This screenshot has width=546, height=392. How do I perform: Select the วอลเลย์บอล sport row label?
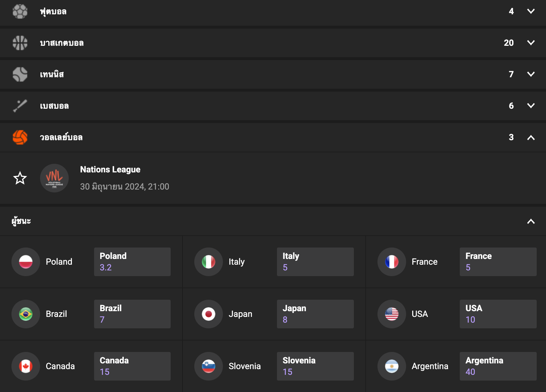61,137
